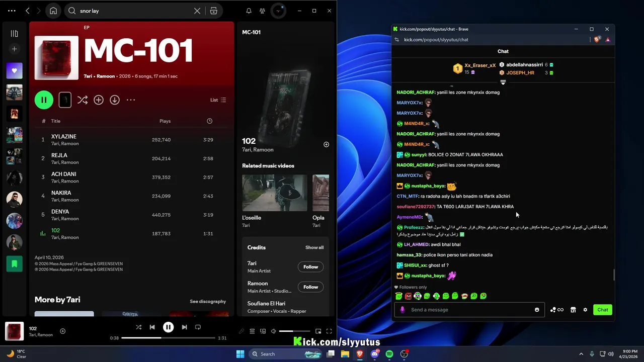This screenshot has width=644, height=362.
Task: Open Spotify icon in Windows taskbar
Action: click(389, 354)
